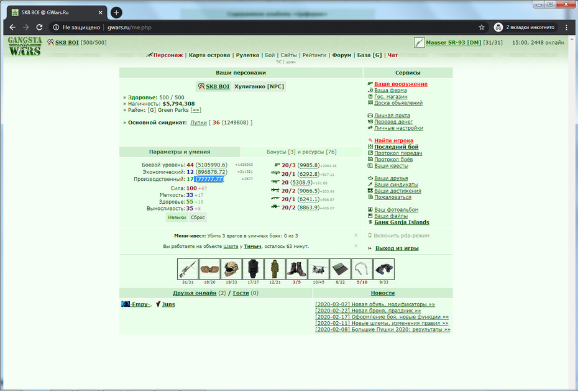Open the Ваше вооружение link

(401, 84)
